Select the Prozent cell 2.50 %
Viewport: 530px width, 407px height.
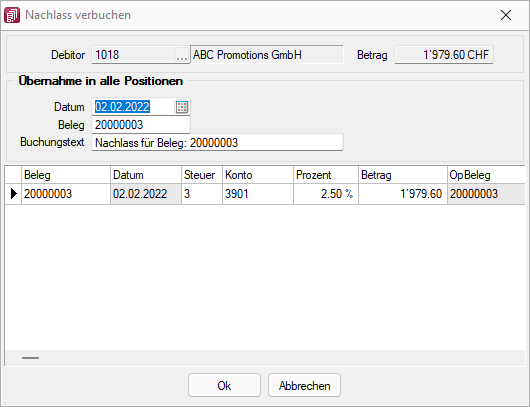pos(326,194)
